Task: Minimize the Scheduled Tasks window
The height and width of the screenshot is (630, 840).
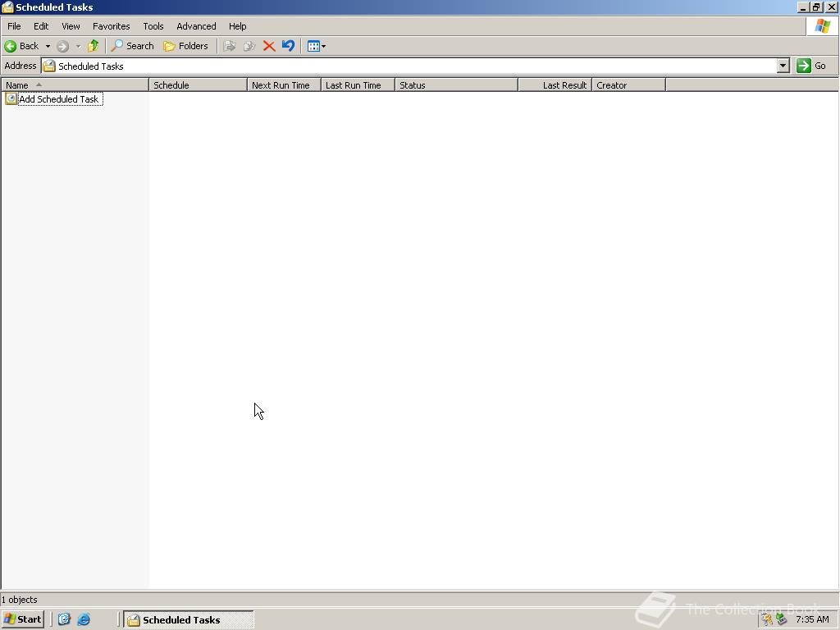Action: (803, 7)
